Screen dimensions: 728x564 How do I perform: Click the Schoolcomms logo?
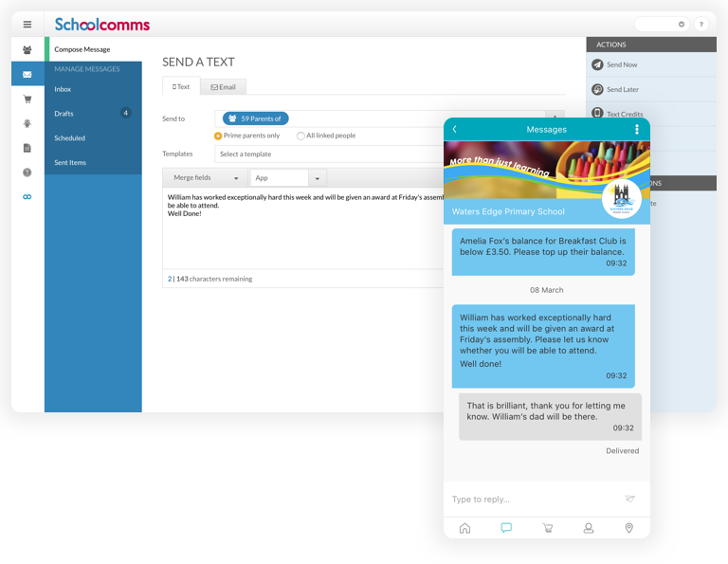tap(102, 24)
